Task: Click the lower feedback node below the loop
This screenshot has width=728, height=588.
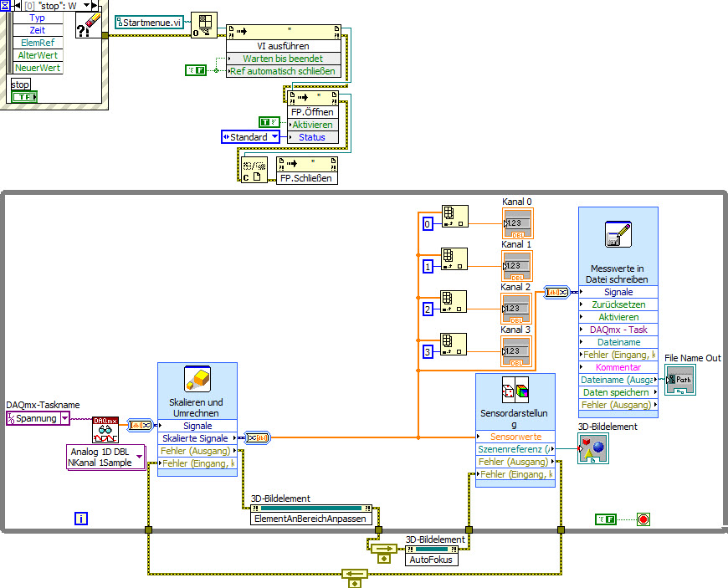Action: click(x=355, y=578)
